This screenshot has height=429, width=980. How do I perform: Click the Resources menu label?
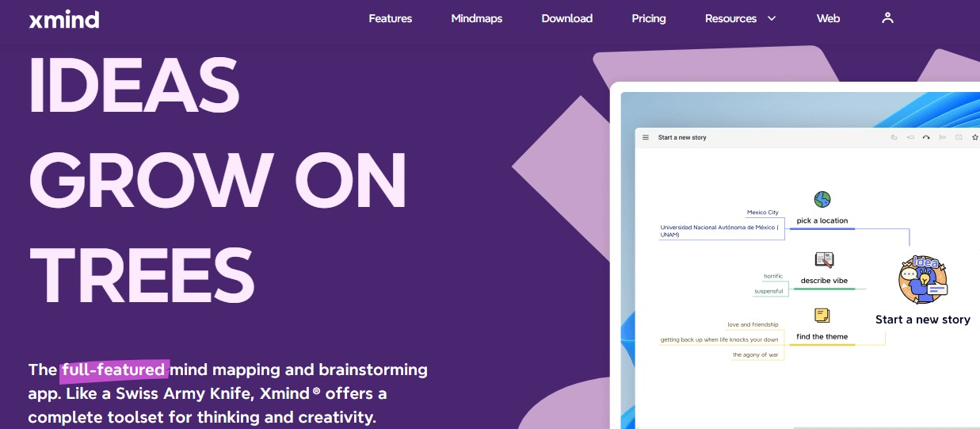tap(730, 18)
